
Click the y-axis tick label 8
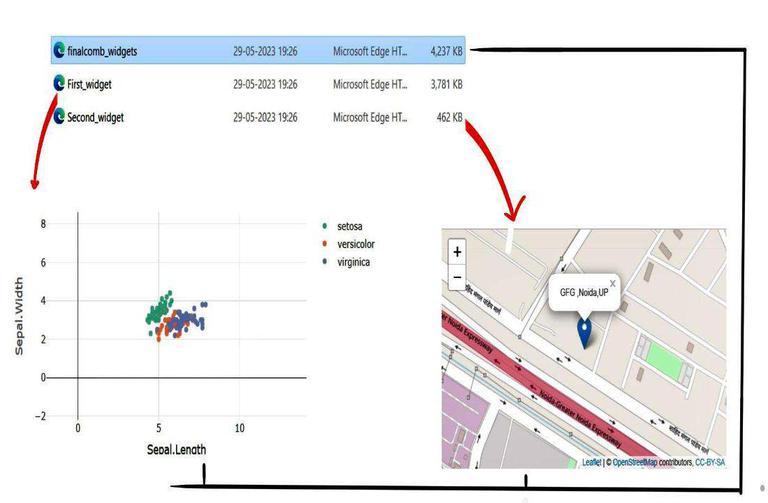(x=43, y=224)
